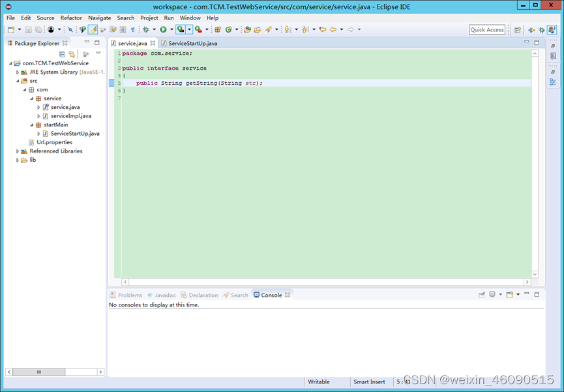Image resolution: width=564 pixels, height=392 pixels.
Task: Select the Problems view label
Action: (x=130, y=294)
